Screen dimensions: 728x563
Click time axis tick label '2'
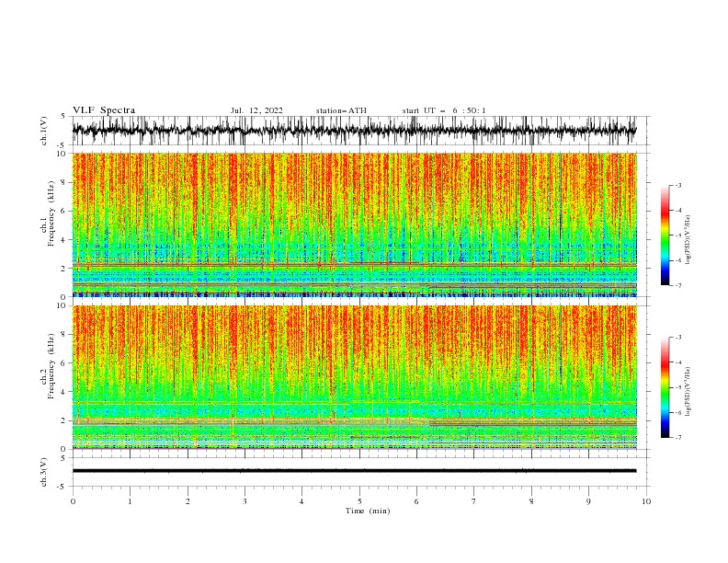(188, 501)
